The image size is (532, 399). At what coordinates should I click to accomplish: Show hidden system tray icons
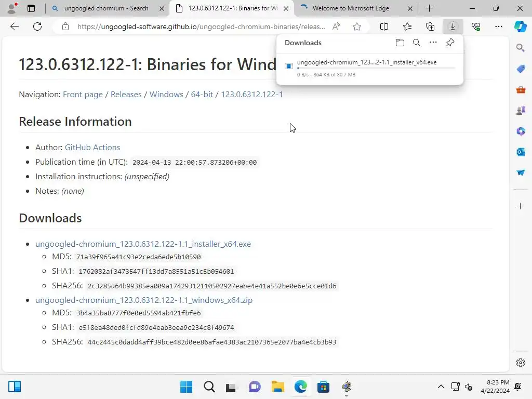coord(441,387)
